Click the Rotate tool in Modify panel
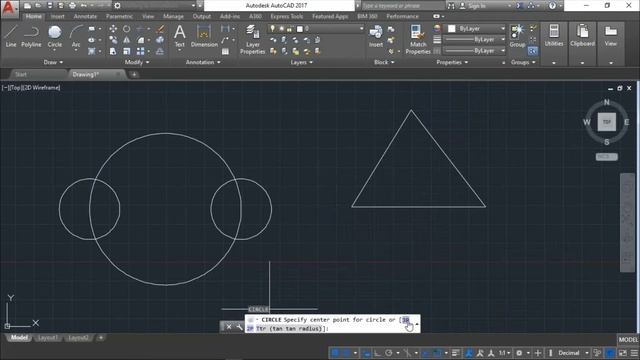The width and height of the screenshot is (640, 360). point(127,29)
